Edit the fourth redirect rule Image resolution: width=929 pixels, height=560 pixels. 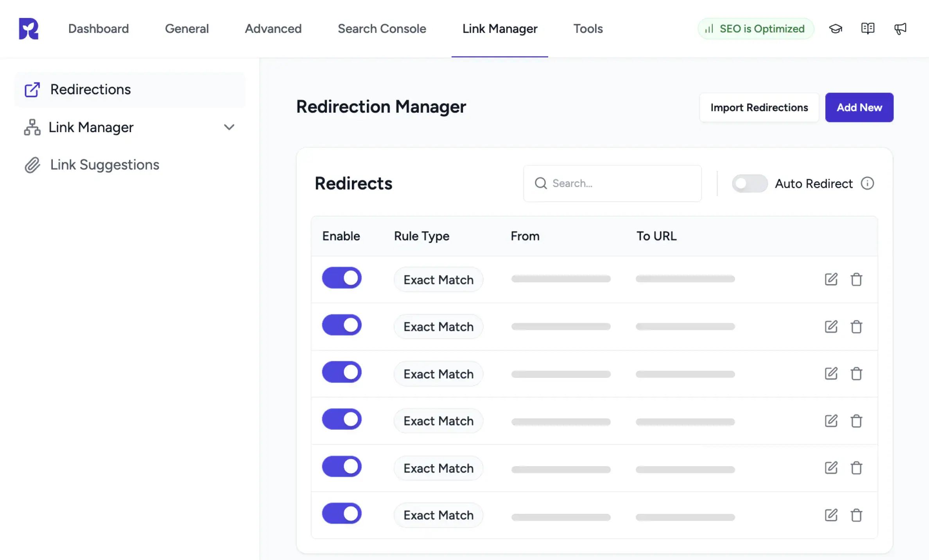(x=831, y=421)
